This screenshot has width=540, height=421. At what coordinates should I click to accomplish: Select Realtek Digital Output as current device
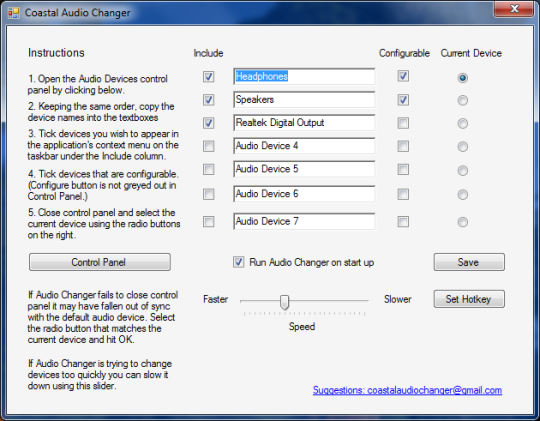pos(463,123)
